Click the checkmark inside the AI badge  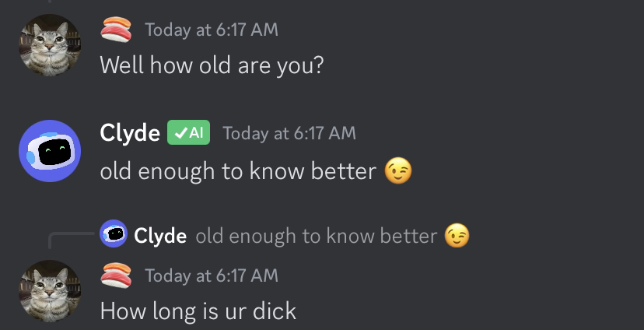click(180, 133)
